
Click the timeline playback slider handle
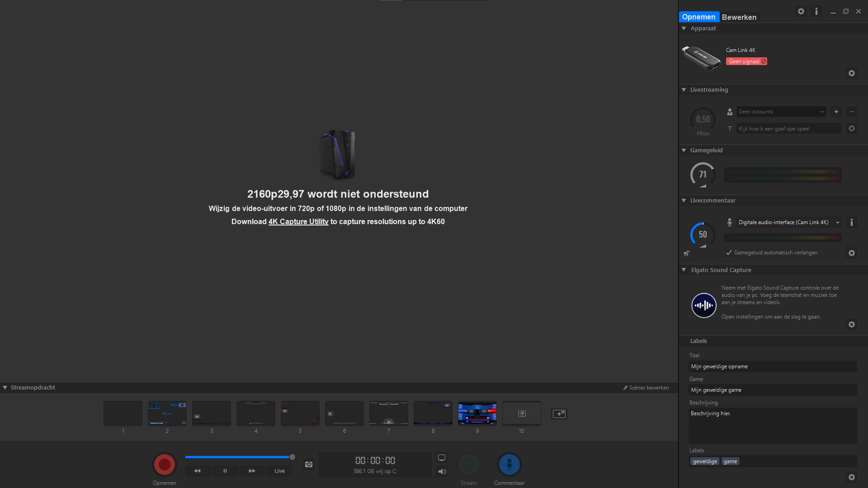pyautogui.click(x=292, y=457)
